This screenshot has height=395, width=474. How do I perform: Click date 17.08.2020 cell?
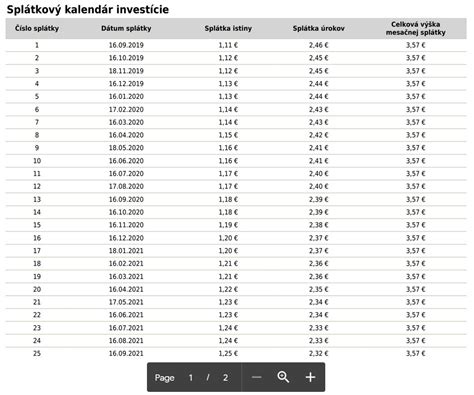[126, 187]
